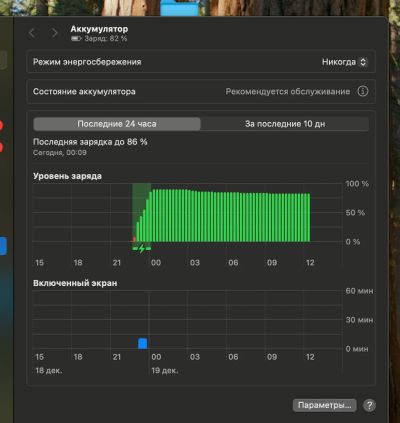Go forward with the right chevron arrow

54,33
